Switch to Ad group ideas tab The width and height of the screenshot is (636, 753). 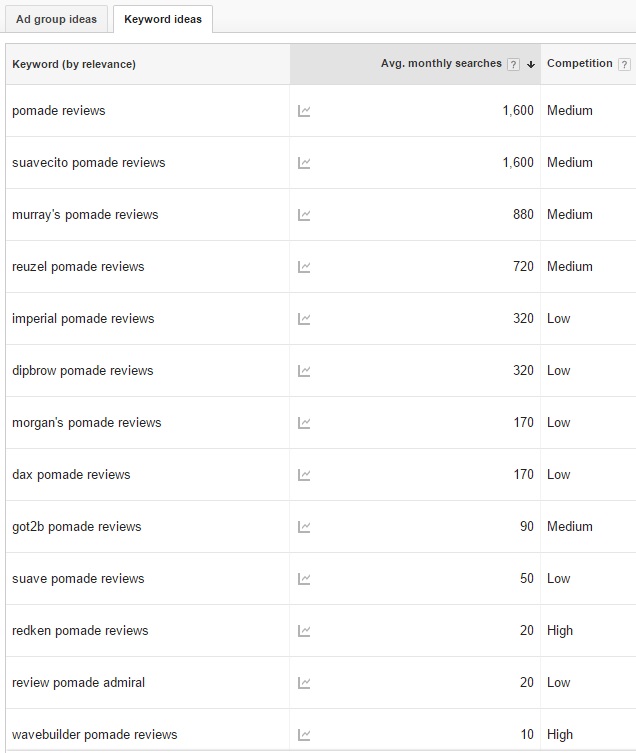(x=56, y=19)
